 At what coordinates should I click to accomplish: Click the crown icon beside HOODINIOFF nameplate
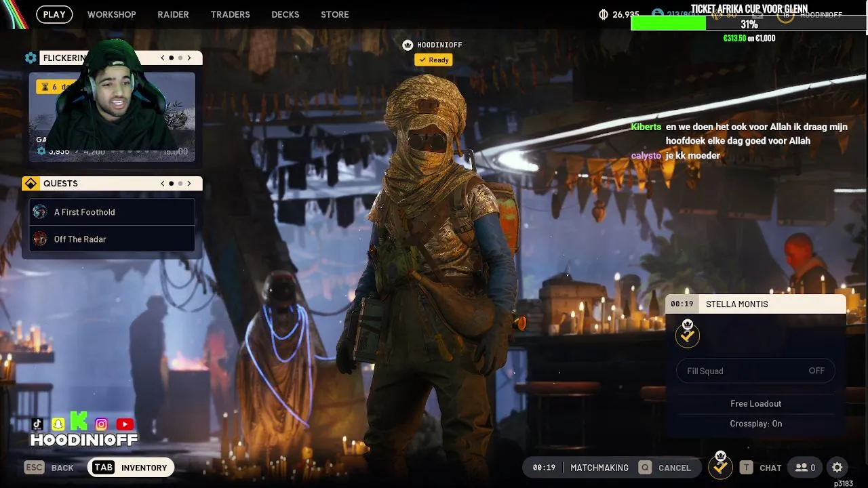tap(408, 45)
